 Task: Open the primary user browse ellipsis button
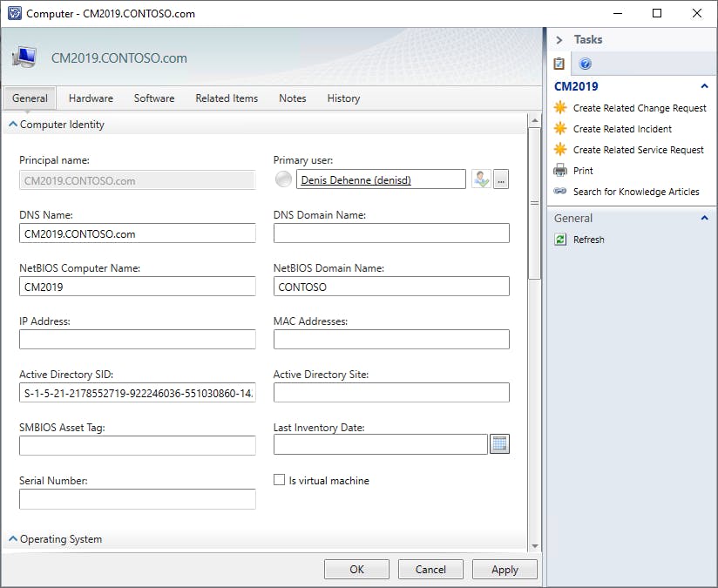pyautogui.click(x=501, y=179)
